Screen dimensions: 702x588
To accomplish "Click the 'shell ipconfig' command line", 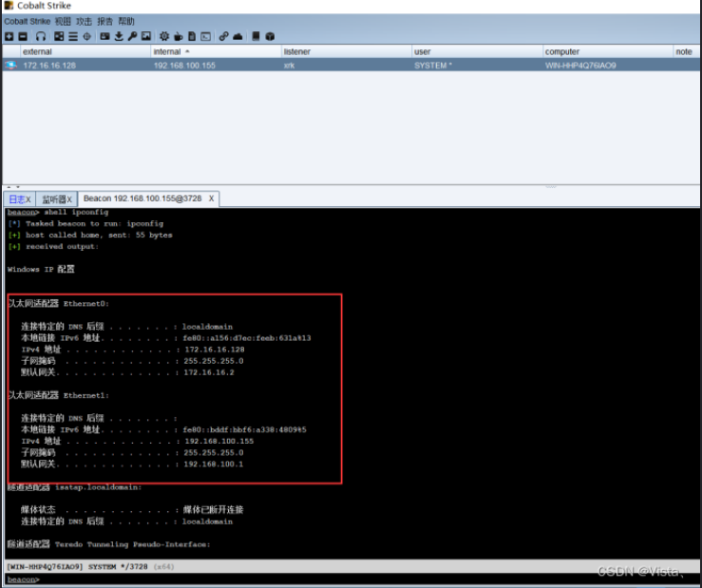I will [x=58, y=212].
